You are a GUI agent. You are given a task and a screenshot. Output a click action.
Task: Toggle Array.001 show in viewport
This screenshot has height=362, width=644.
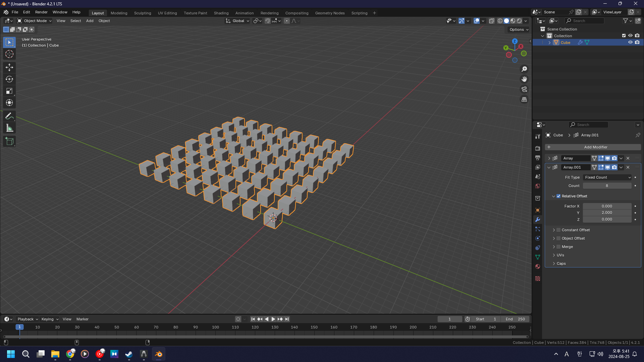point(607,167)
